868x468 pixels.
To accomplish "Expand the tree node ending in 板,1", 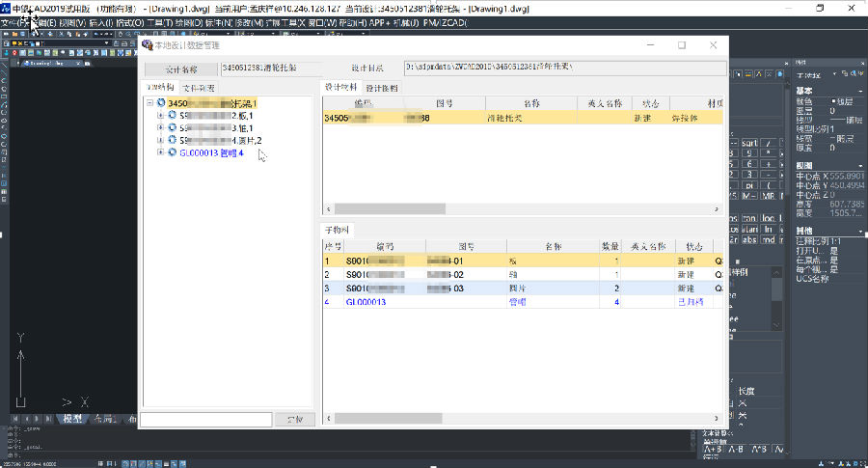I will pyautogui.click(x=160, y=116).
